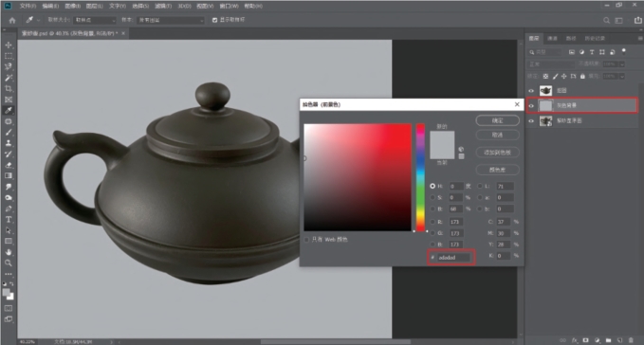Image resolution: width=644 pixels, height=345 pixels.
Task: Open the Filter menu
Action: 163,6
